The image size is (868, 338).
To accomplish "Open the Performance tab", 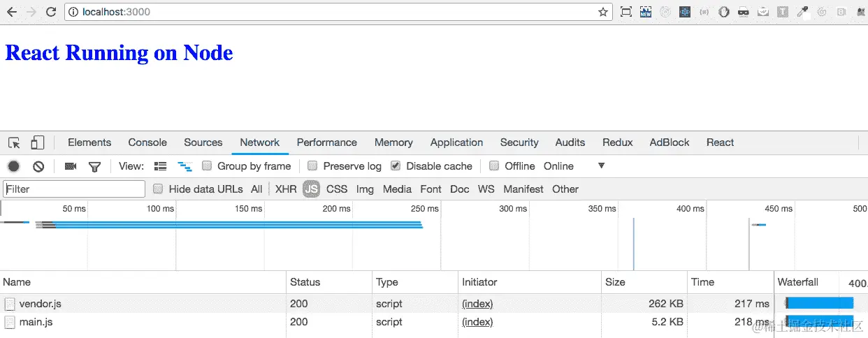I will click(326, 142).
